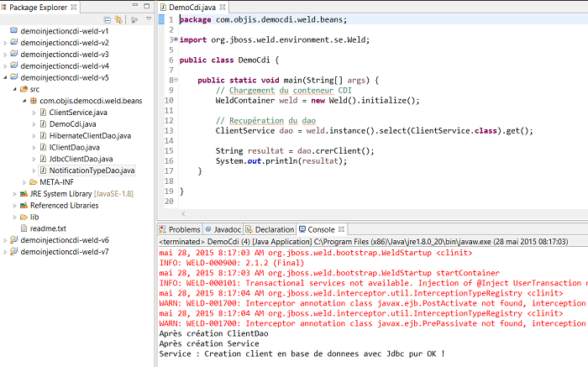Collapse the main method fold on line 8
This screenshot has width=588, height=367.
[174, 81]
